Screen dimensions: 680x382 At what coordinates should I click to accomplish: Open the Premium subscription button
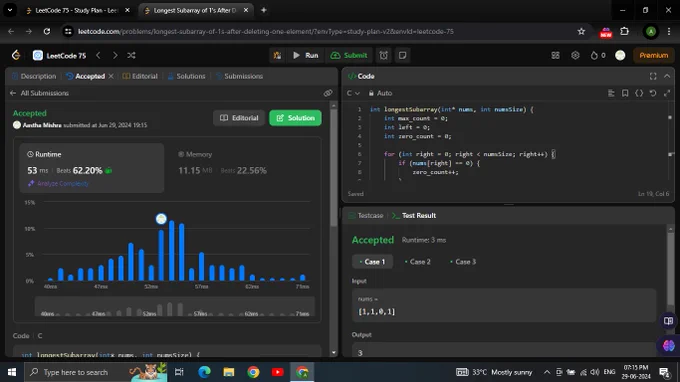[654, 55]
